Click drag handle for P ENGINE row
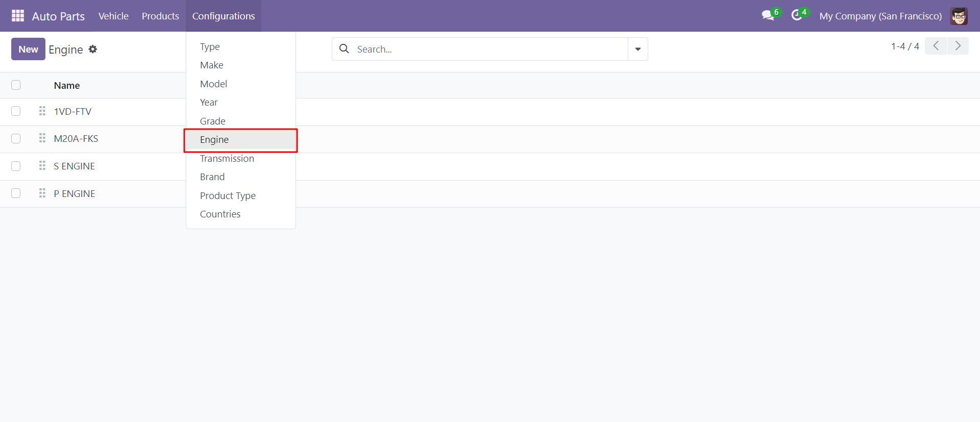The height and width of the screenshot is (422, 980). click(42, 193)
